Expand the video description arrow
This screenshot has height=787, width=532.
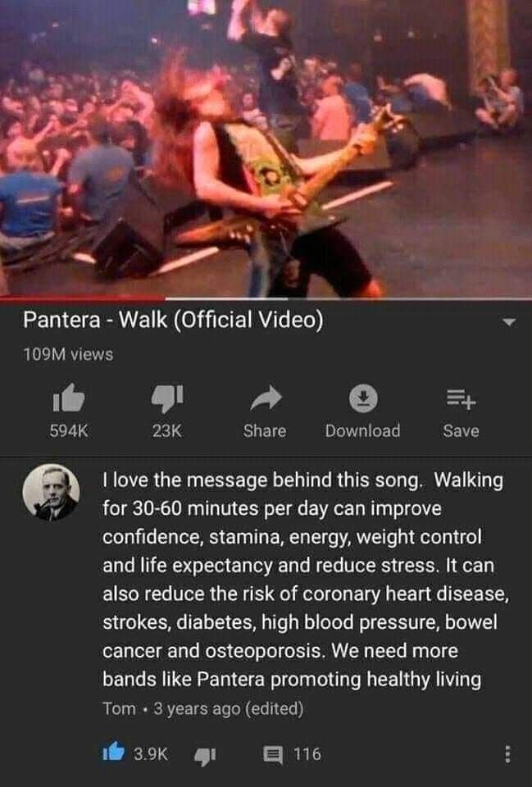tap(509, 322)
